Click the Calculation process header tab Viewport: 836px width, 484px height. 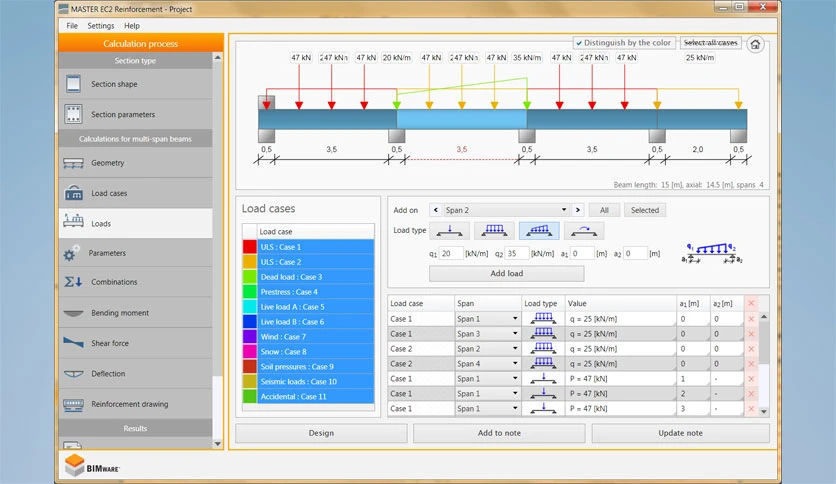pos(141,43)
